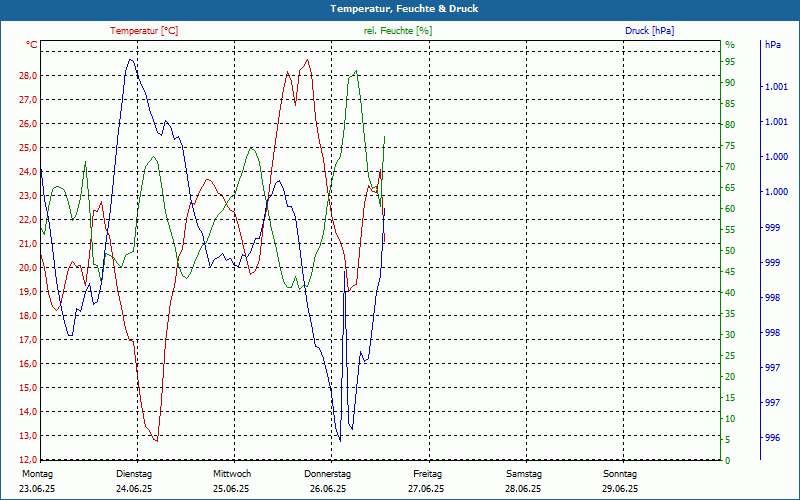Click the °C unit label on temperature axis
The image size is (800, 500).
pyautogui.click(x=32, y=45)
